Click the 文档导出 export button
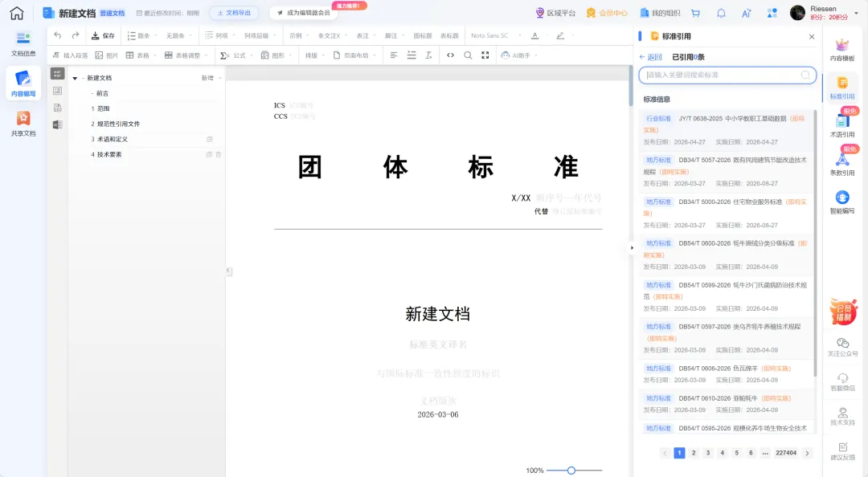Screen dimensions: 868x477 pos(234,13)
